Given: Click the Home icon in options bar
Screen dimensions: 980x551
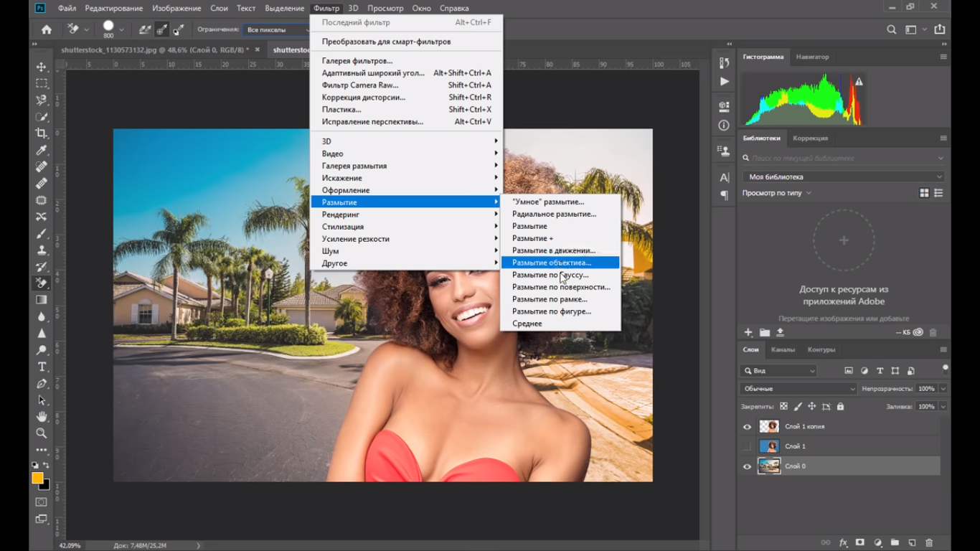Looking at the screenshot, I should (x=47, y=29).
